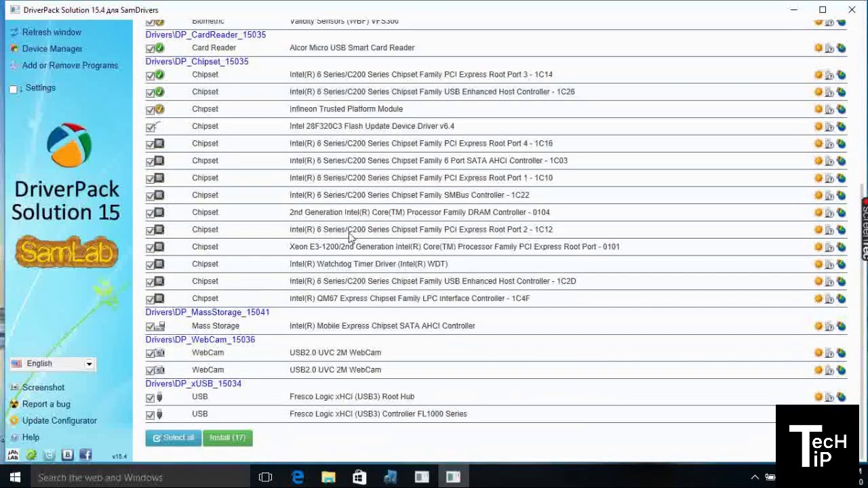This screenshot has width=868, height=488.
Task: Open the Facebook icon in sidebar footer
Action: [x=85, y=455]
